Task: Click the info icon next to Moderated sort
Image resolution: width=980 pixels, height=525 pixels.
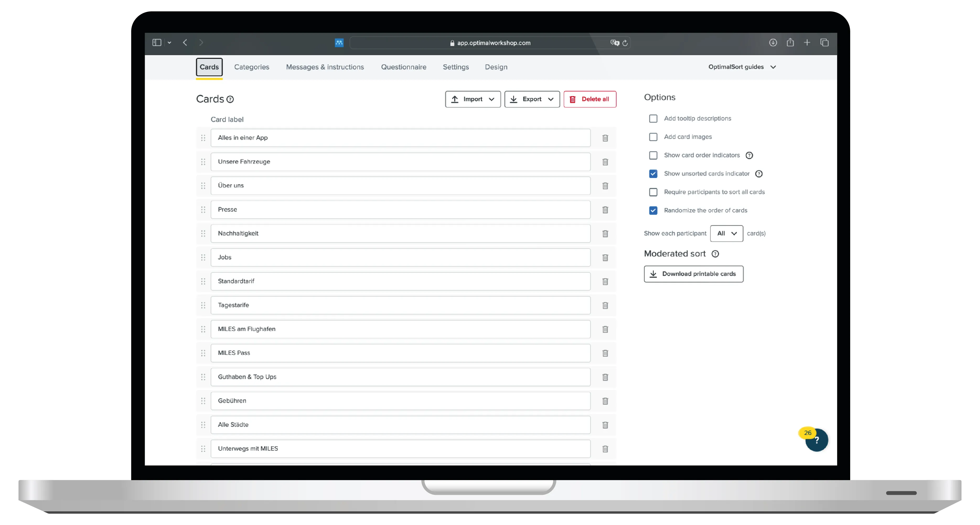Action: tap(715, 254)
